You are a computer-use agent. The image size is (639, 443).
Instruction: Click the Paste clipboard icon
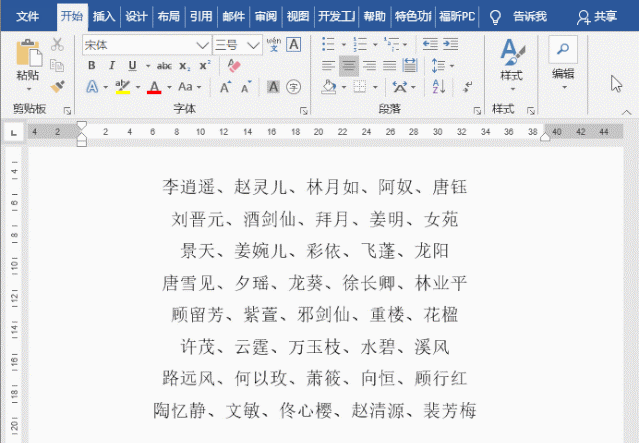(x=29, y=53)
